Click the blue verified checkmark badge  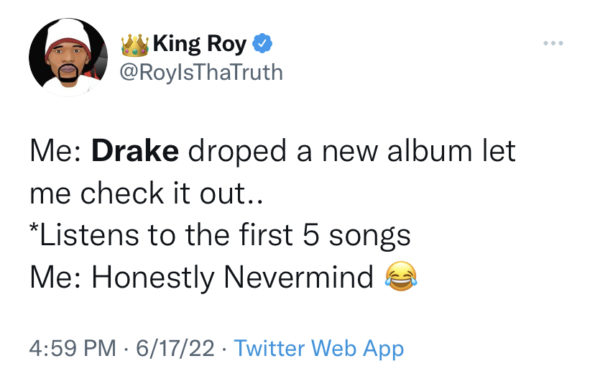(263, 43)
